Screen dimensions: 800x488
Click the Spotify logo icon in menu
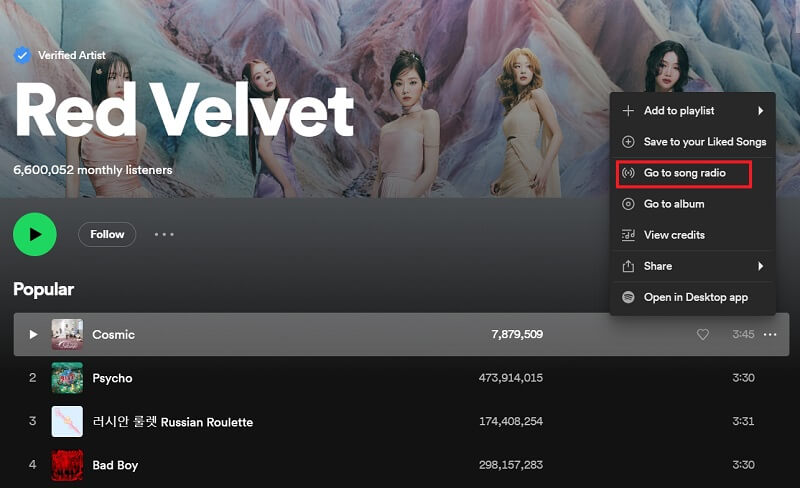628,297
